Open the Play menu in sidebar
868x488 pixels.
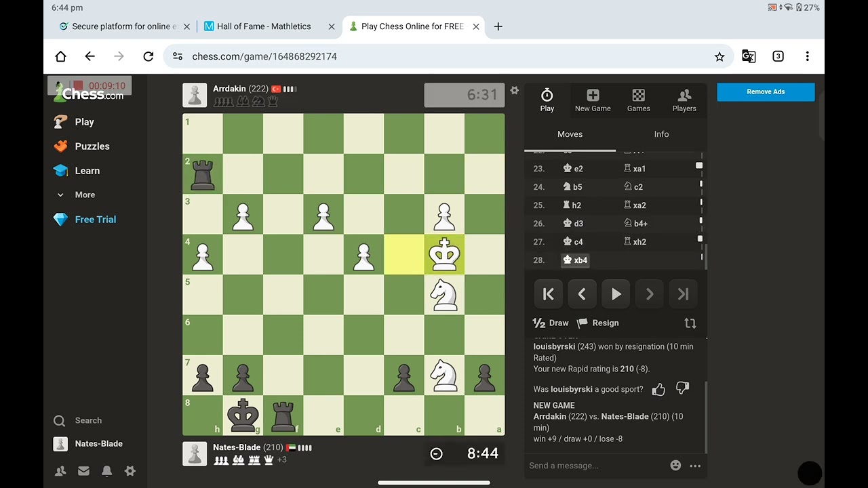pyautogui.click(x=74, y=122)
